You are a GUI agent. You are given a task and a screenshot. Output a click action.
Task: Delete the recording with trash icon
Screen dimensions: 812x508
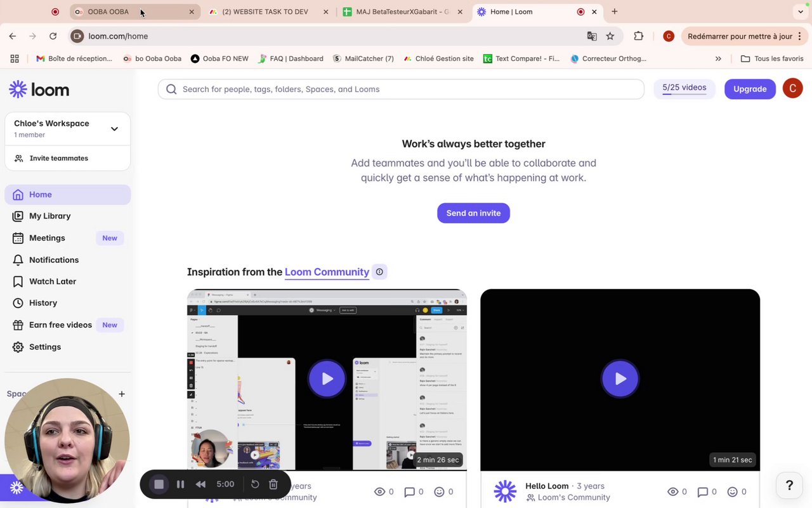[x=273, y=484]
